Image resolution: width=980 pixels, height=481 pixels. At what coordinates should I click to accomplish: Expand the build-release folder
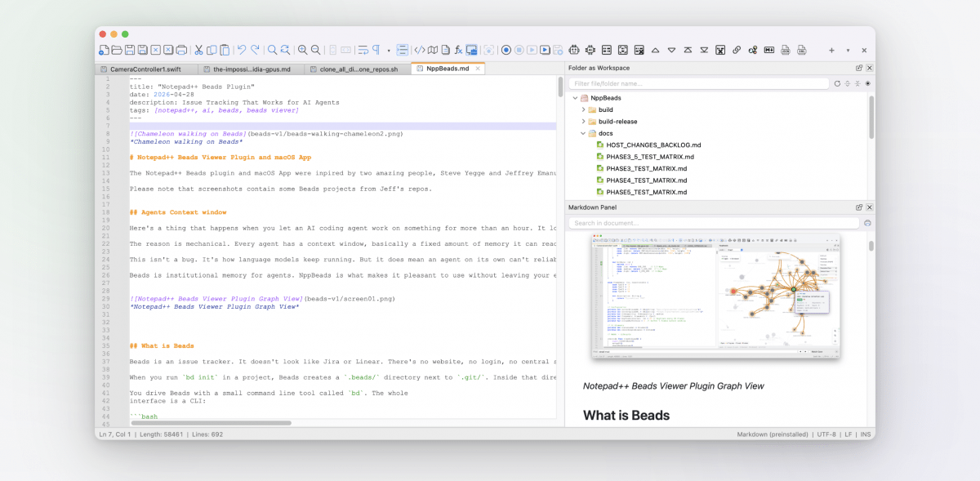pyautogui.click(x=583, y=122)
